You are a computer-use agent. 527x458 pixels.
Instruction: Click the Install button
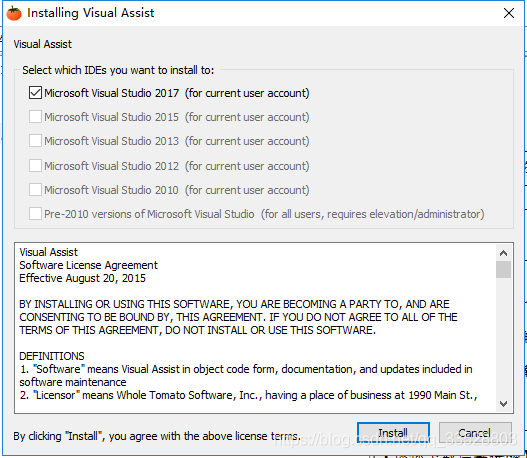click(x=393, y=433)
